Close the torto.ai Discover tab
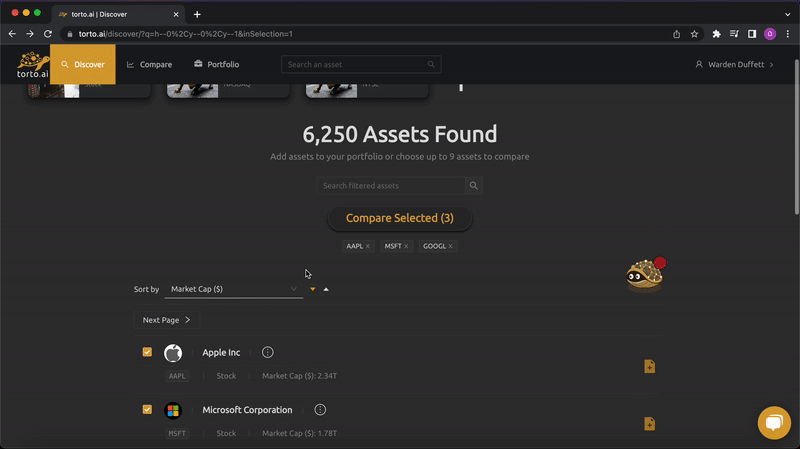This screenshot has width=800, height=449. (x=176, y=14)
